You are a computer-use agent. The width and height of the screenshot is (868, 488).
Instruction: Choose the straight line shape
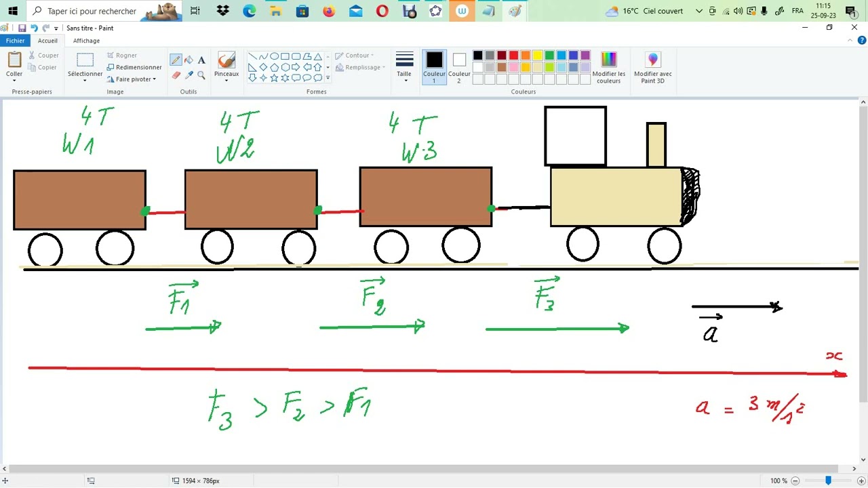pos(252,56)
